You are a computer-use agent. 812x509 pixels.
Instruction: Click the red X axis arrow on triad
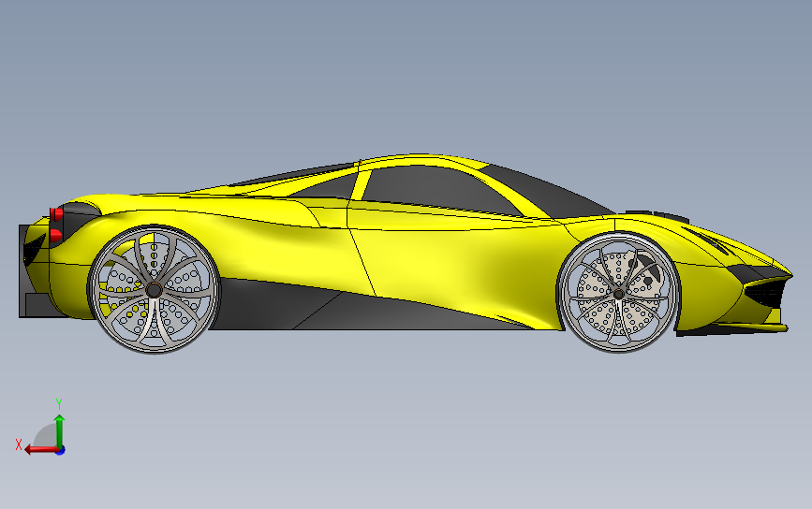pyautogui.click(x=40, y=449)
